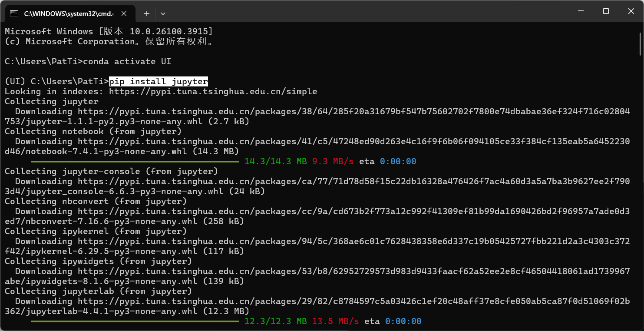Click the Microsoft Windows version line

[109, 31]
